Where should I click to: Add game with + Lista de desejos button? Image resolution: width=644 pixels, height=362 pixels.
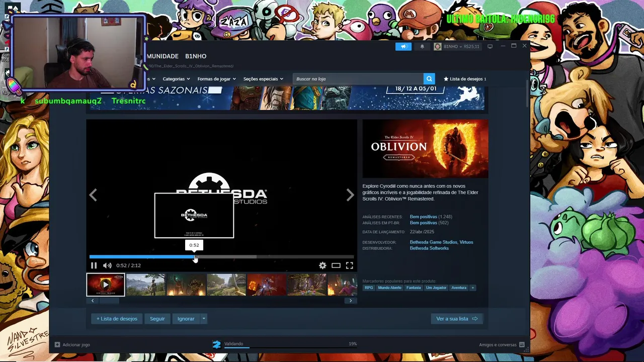(x=117, y=319)
